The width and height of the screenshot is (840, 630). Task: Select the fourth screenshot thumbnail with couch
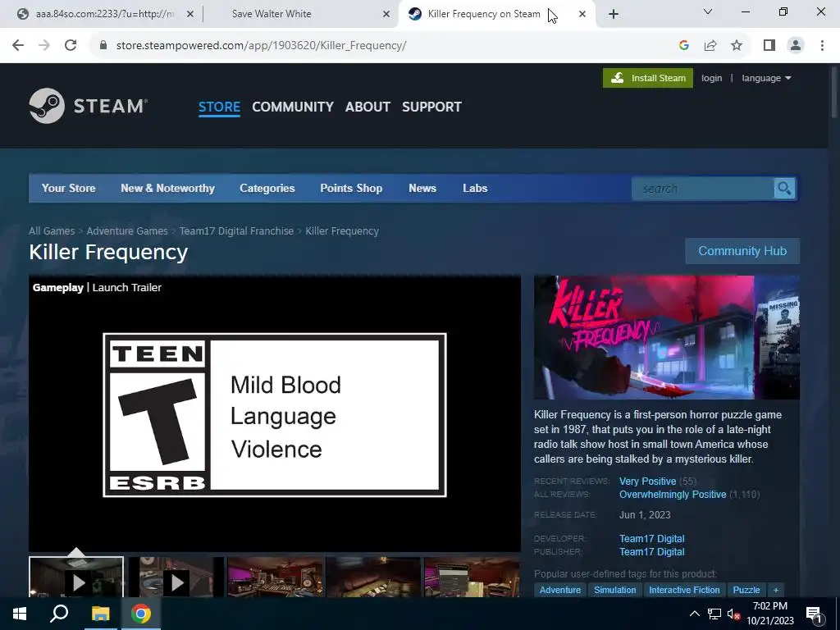tap(373, 577)
